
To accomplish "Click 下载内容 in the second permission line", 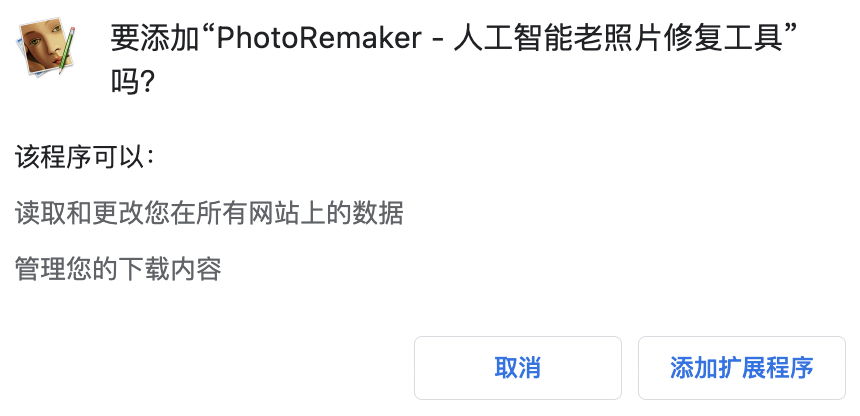I will pos(170,269).
